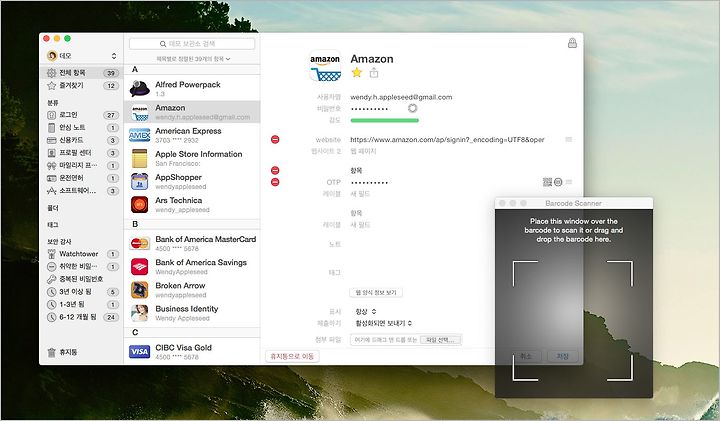Show 취약한 비밀번호 weak passwords
720x421 pixels.
pyautogui.click(x=82, y=266)
